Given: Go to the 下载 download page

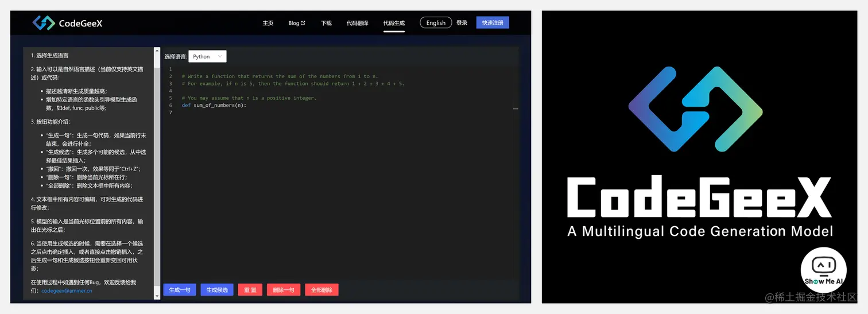Looking at the screenshot, I should pyautogui.click(x=326, y=23).
